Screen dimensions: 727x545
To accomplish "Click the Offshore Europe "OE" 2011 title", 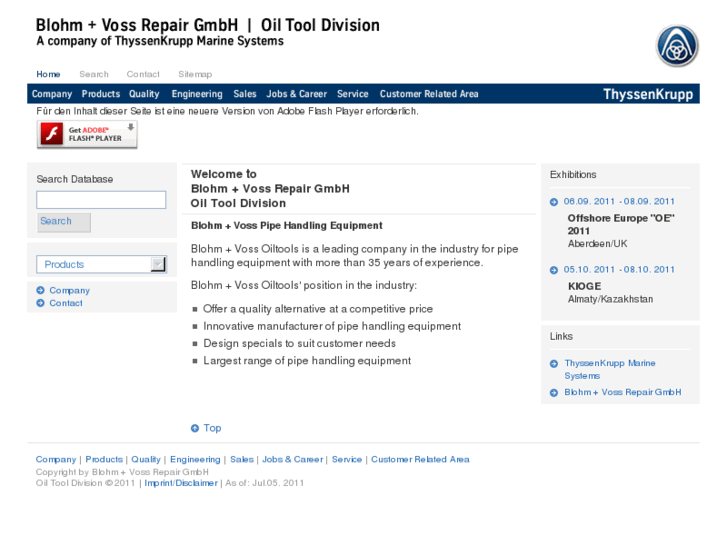I will 621,224.
